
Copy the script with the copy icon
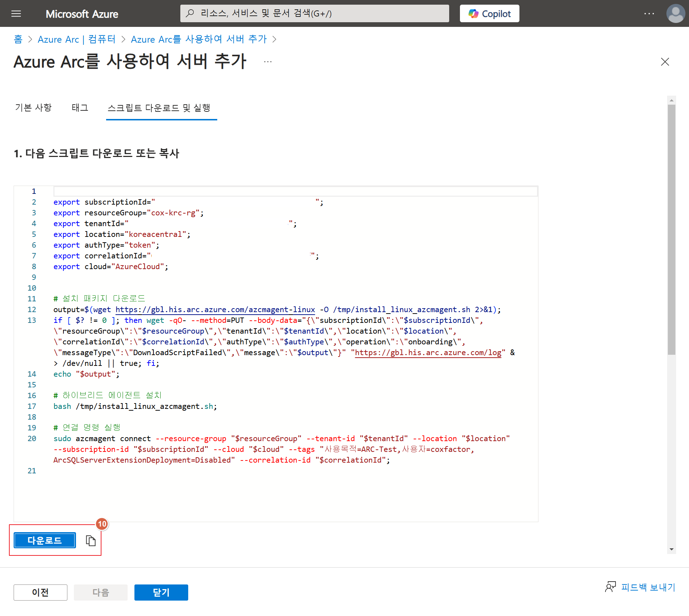point(91,540)
